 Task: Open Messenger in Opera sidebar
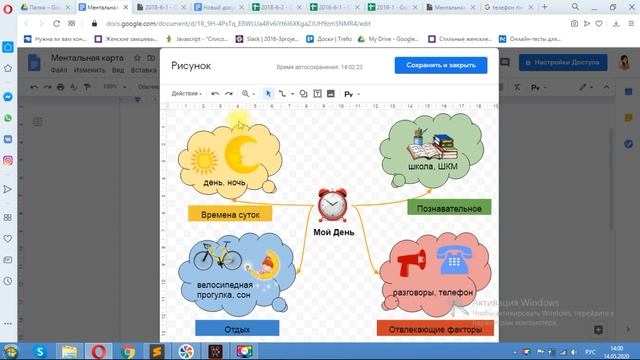[8, 97]
